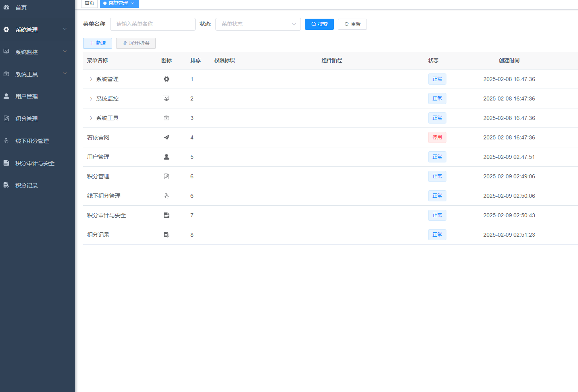Image resolution: width=578 pixels, height=392 pixels.
Task: Expand the 系统监控 sidebar menu
Action: [x=37, y=52]
